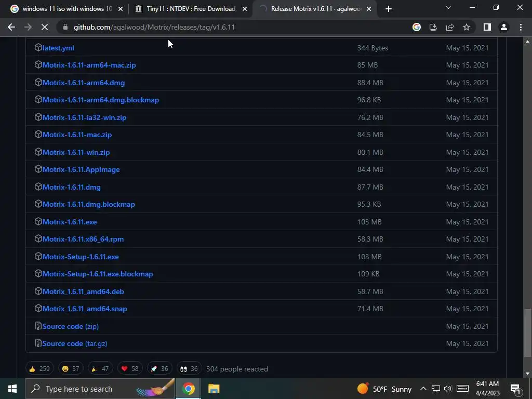Open the notification center icon
This screenshot has height=399, width=532.
515,389
